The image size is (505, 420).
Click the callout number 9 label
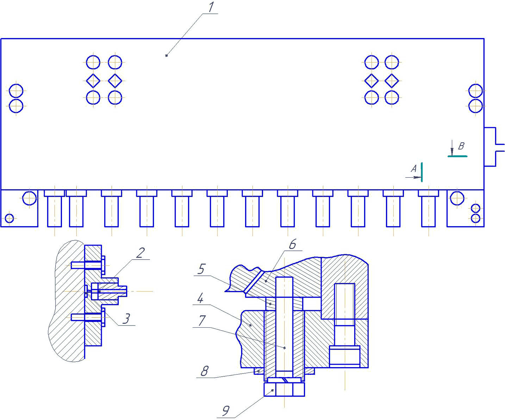226,411
